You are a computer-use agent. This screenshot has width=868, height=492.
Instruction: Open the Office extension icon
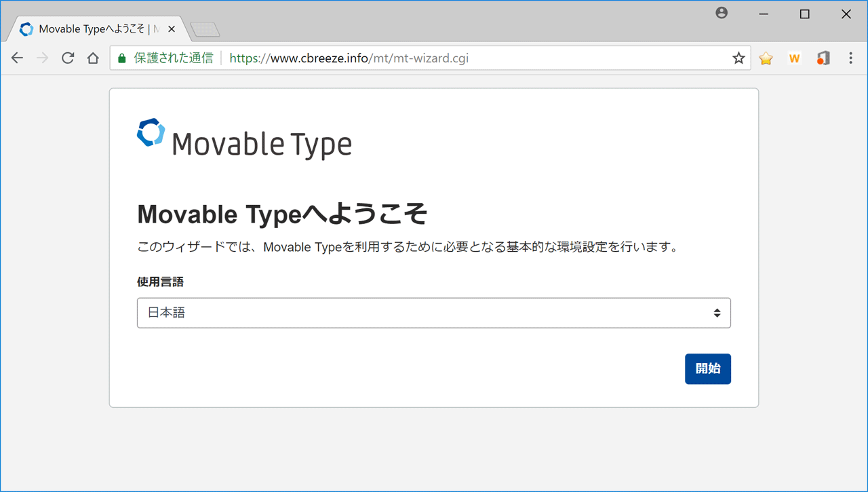click(x=823, y=58)
